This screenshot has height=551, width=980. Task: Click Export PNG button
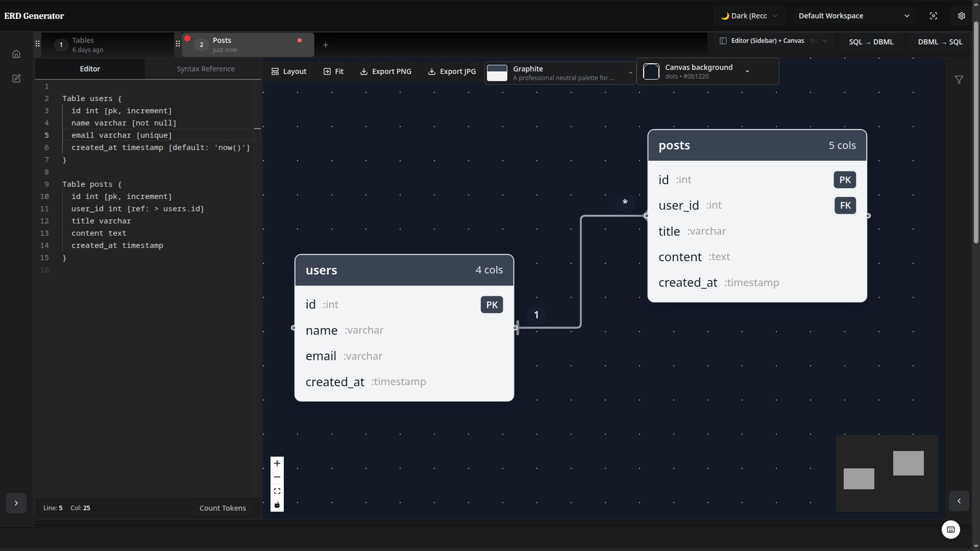pos(385,71)
